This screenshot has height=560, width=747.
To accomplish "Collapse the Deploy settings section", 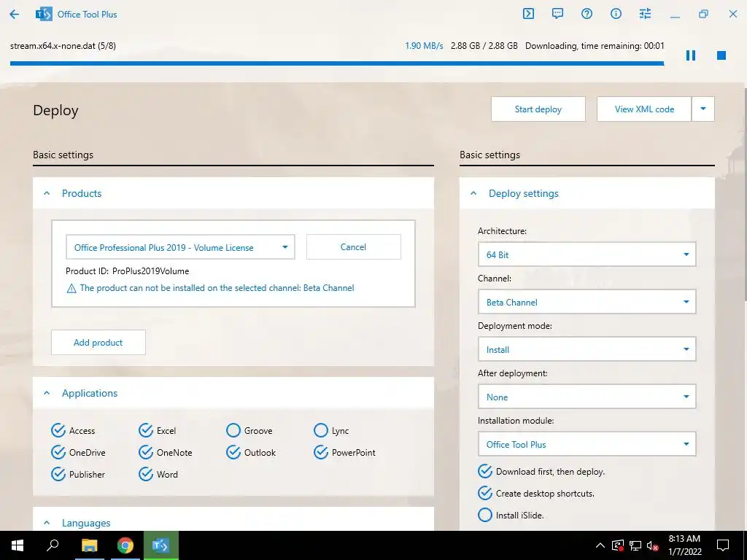I will [x=473, y=193].
